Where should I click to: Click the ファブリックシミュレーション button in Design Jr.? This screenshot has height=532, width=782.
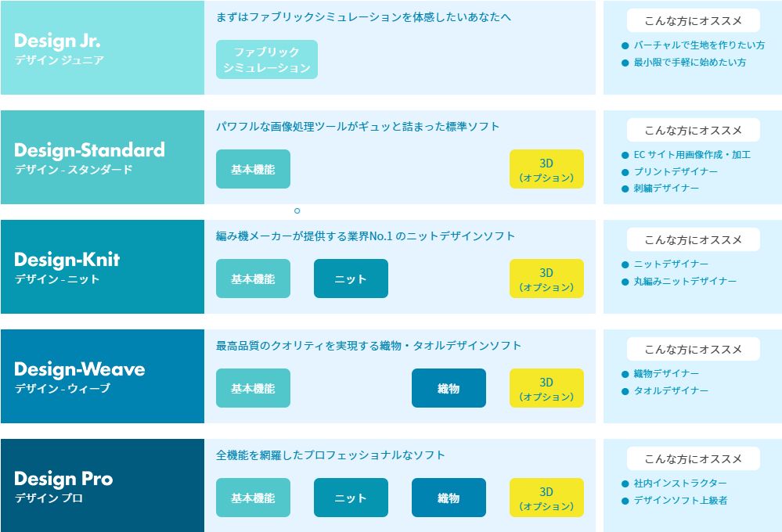click(x=267, y=59)
